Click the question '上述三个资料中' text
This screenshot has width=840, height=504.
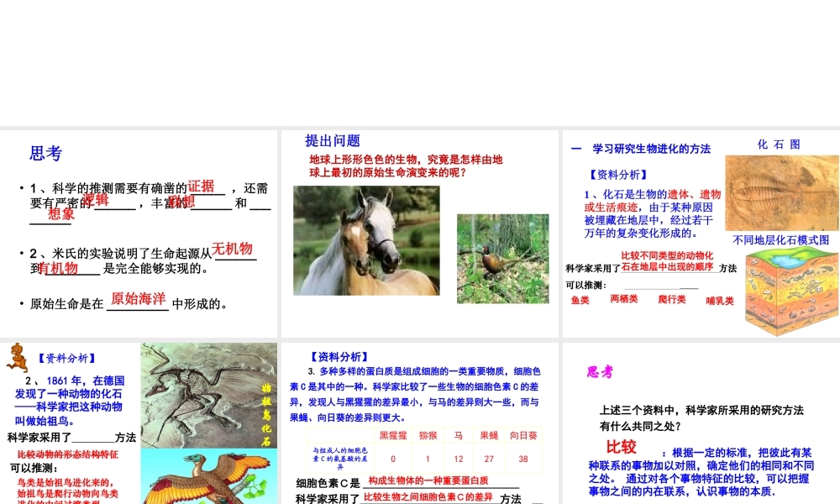tap(701, 418)
